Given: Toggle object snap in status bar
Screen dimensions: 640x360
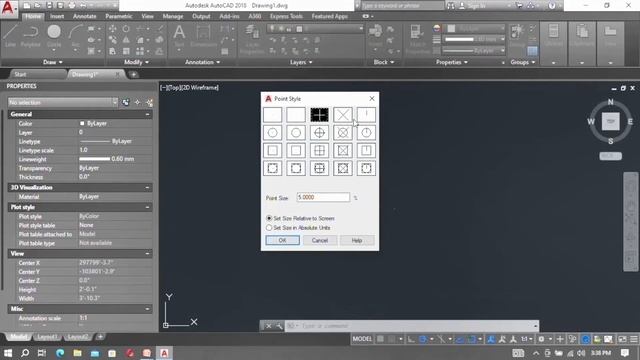Looking at the screenshot, I should pos(472,339).
